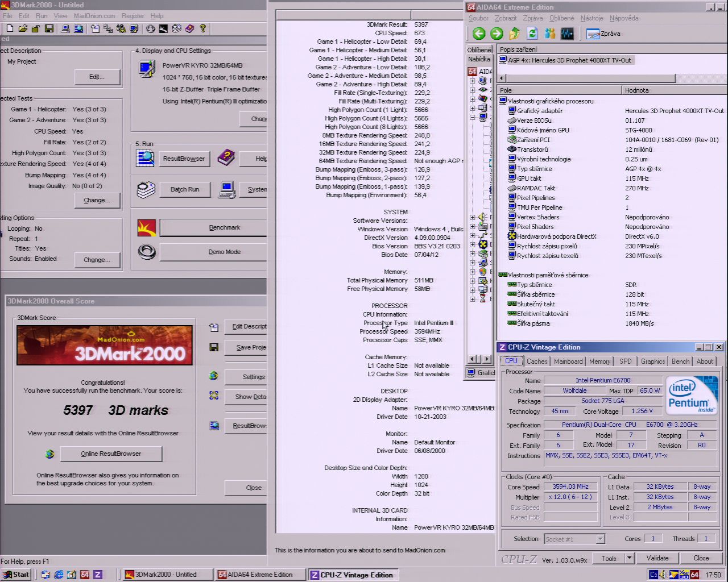
Task: Switch to the Bench tab in CPU-Z
Action: tap(681, 361)
